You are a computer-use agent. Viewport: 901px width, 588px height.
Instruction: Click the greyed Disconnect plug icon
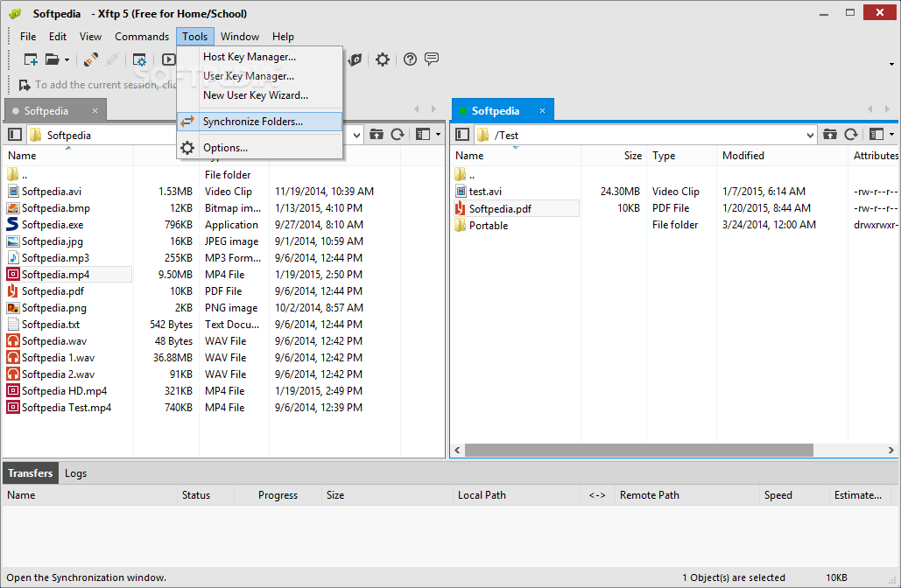(112, 59)
